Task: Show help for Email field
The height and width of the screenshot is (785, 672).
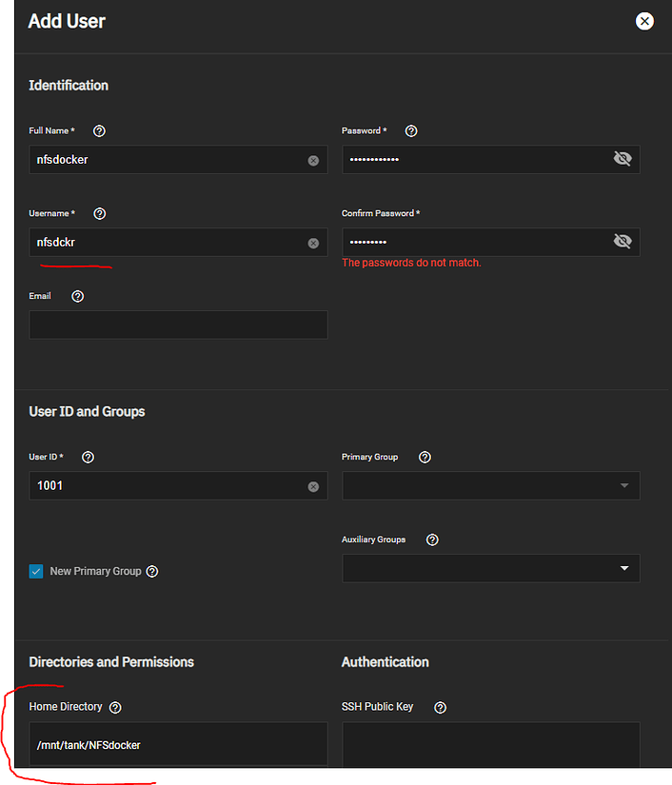Action: click(78, 296)
